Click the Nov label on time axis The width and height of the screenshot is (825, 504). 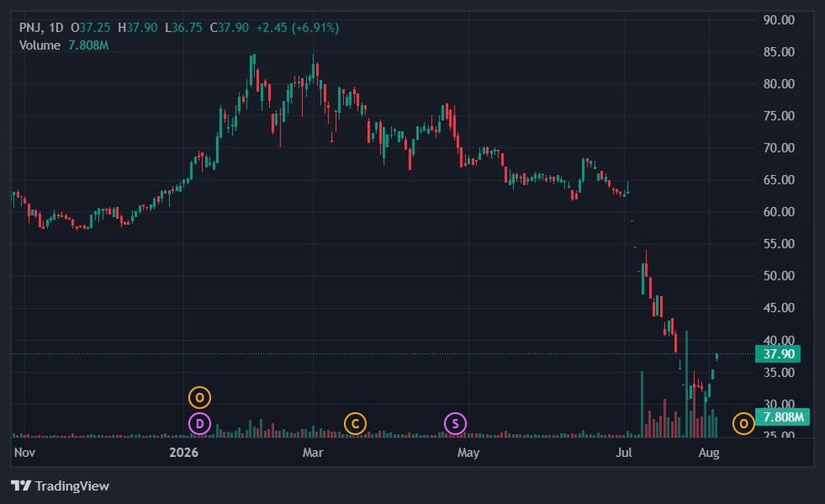(x=24, y=452)
